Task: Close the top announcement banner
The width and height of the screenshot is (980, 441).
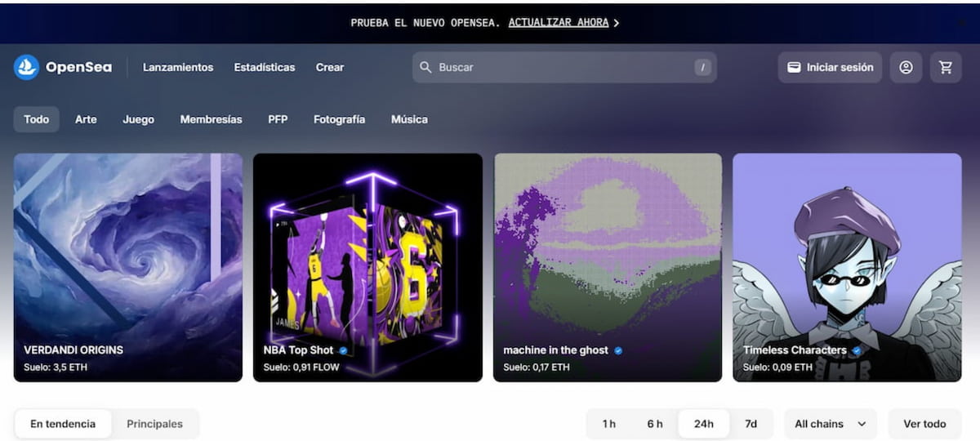Action: point(960,23)
